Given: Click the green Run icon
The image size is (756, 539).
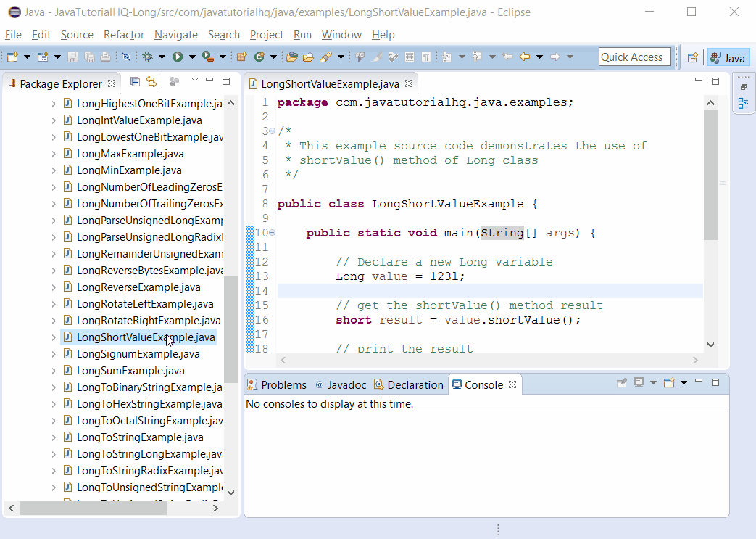Looking at the screenshot, I should (178, 57).
